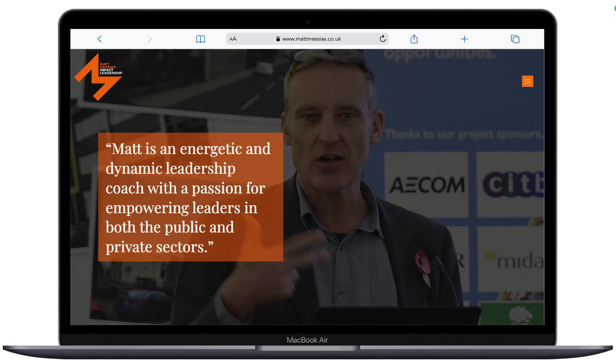Viewport: 616px width, 364px height.
Task: Click the 'Thanks to our project sponsors' text
Action: pos(463,134)
